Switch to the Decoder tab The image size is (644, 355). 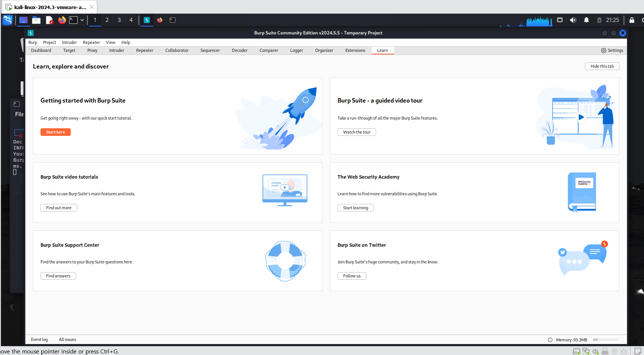coord(240,50)
